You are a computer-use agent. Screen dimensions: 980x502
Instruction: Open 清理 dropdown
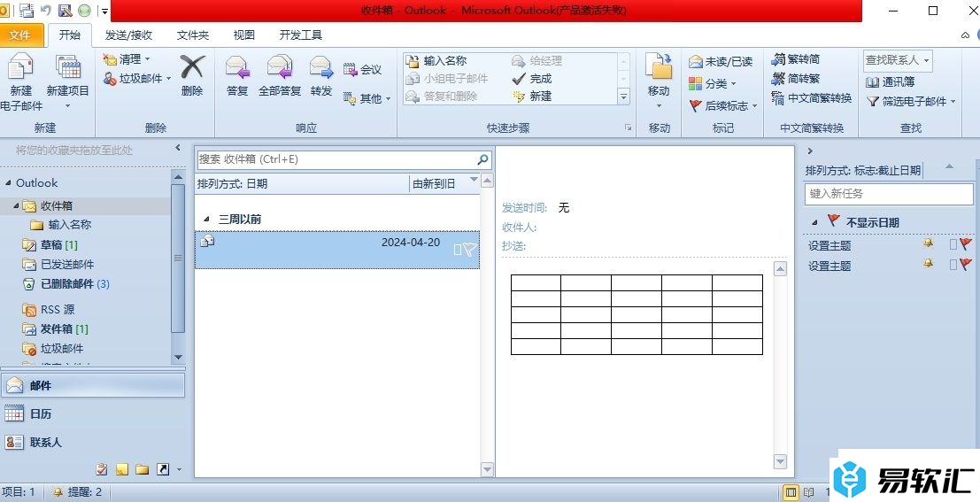click(127, 59)
